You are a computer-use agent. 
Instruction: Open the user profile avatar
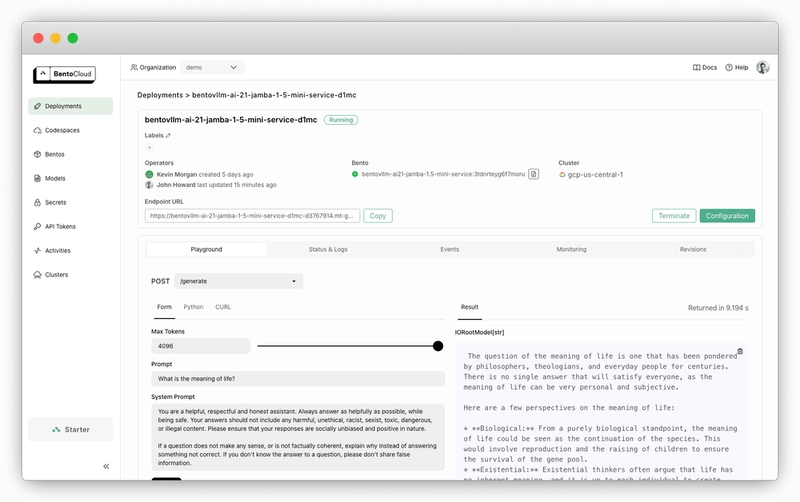pos(762,67)
